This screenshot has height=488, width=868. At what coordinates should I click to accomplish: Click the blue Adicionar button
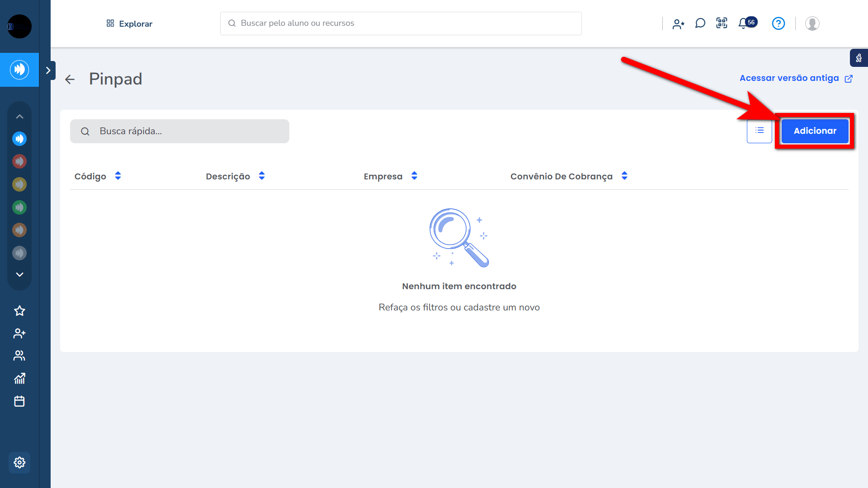tap(815, 131)
